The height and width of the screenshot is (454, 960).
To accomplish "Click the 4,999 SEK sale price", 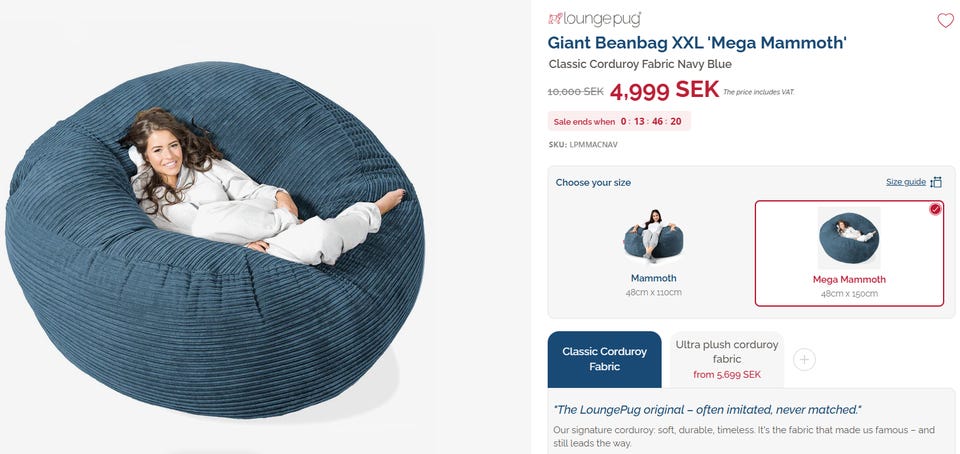I will (x=664, y=90).
